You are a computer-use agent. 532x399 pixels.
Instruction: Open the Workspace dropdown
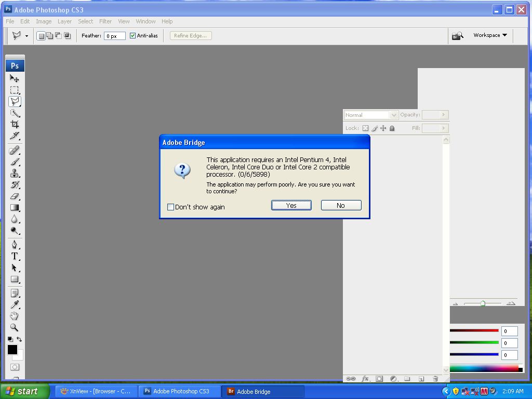[x=489, y=35]
